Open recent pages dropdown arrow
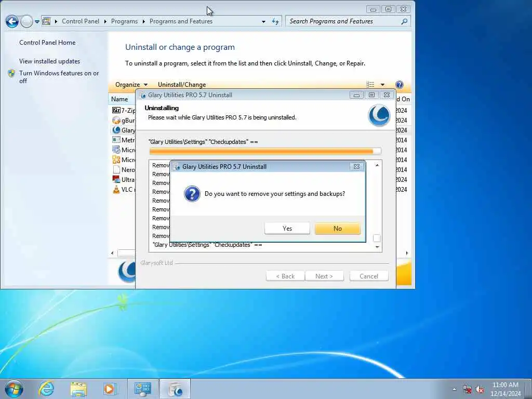532x399 pixels. tap(37, 22)
